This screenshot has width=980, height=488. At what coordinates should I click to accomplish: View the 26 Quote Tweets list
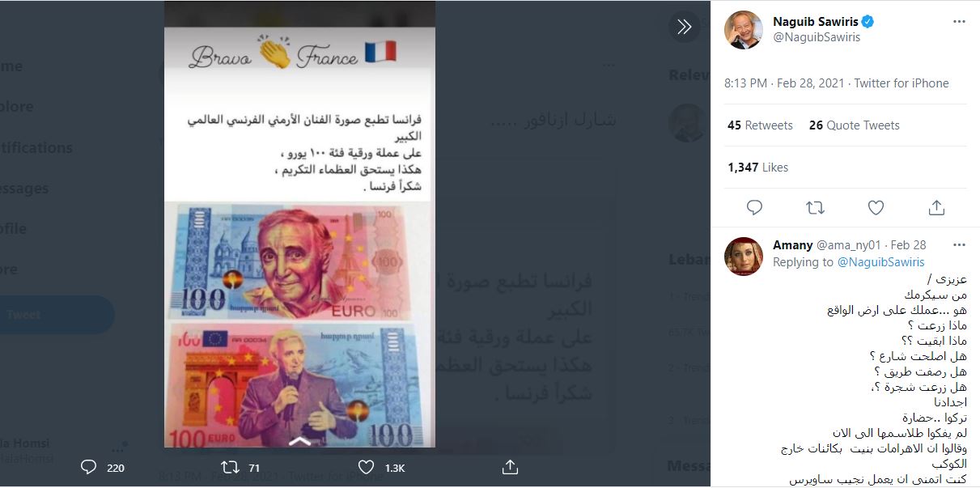point(854,125)
